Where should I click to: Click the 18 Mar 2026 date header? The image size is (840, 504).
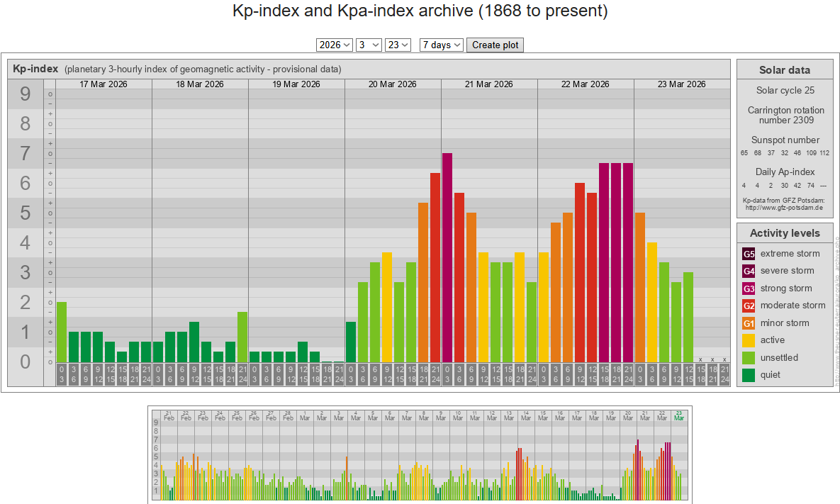point(200,84)
